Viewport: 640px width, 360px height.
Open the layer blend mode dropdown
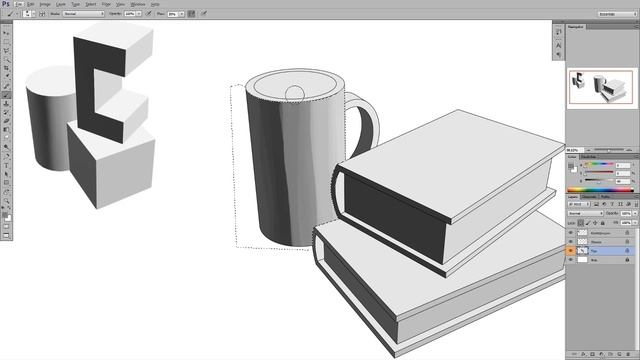585,213
